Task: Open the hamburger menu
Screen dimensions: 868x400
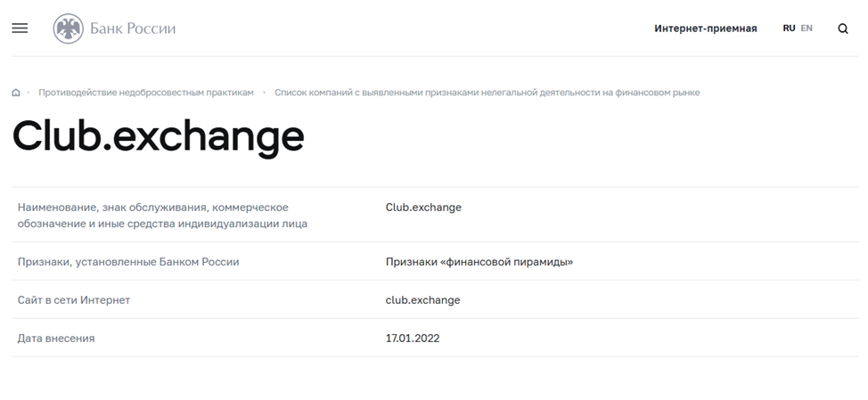Action: pyautogui.click(x=20, y=29)
